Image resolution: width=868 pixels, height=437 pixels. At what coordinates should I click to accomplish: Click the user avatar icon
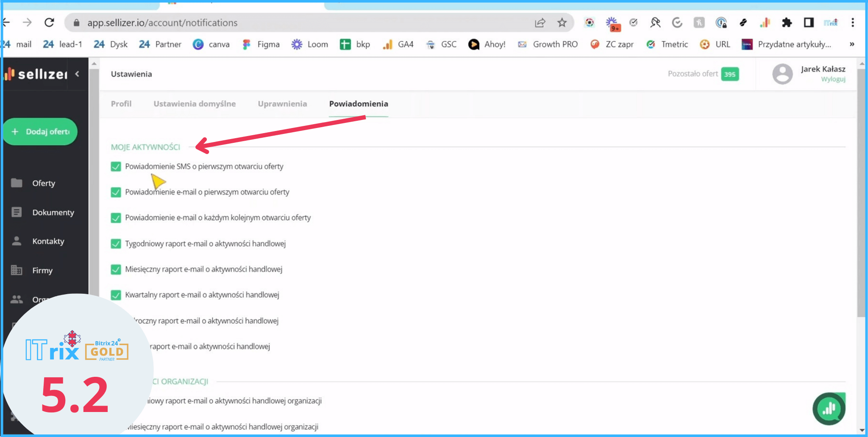pos(782,74)
